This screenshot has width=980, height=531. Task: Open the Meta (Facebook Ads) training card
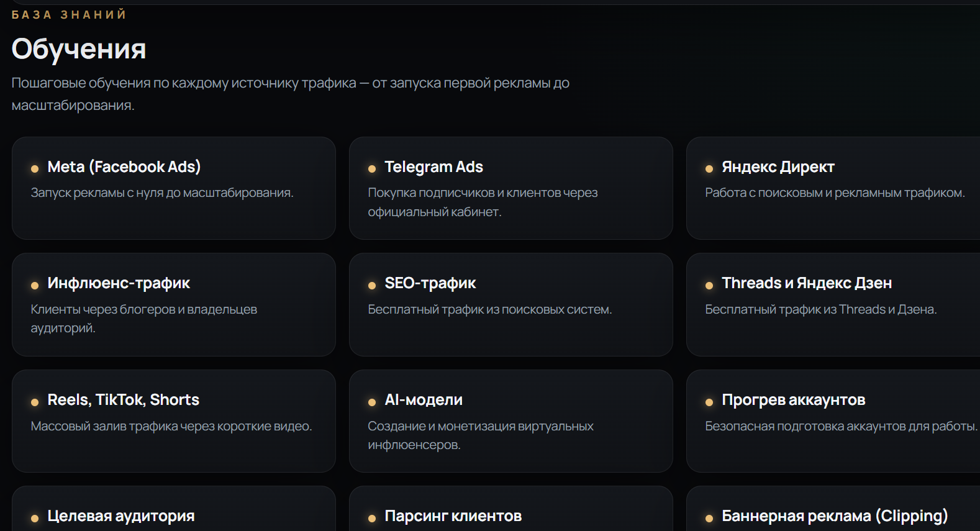click(x=174, y=188)
